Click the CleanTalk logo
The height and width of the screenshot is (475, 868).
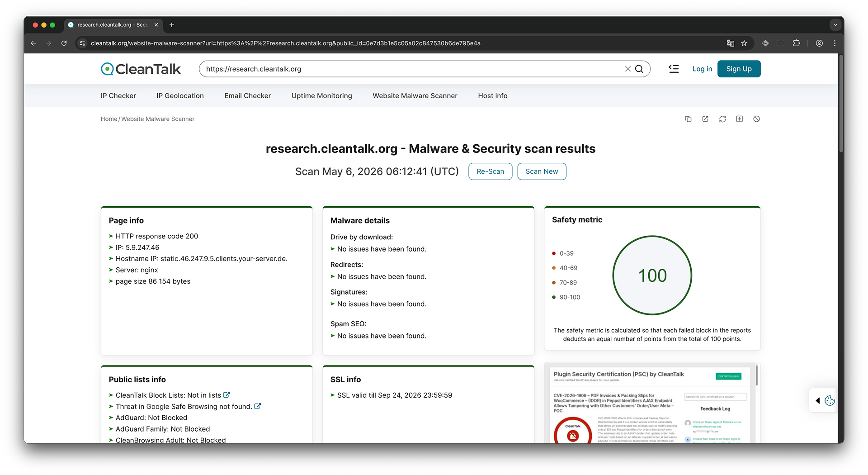[x=141, y=69]
